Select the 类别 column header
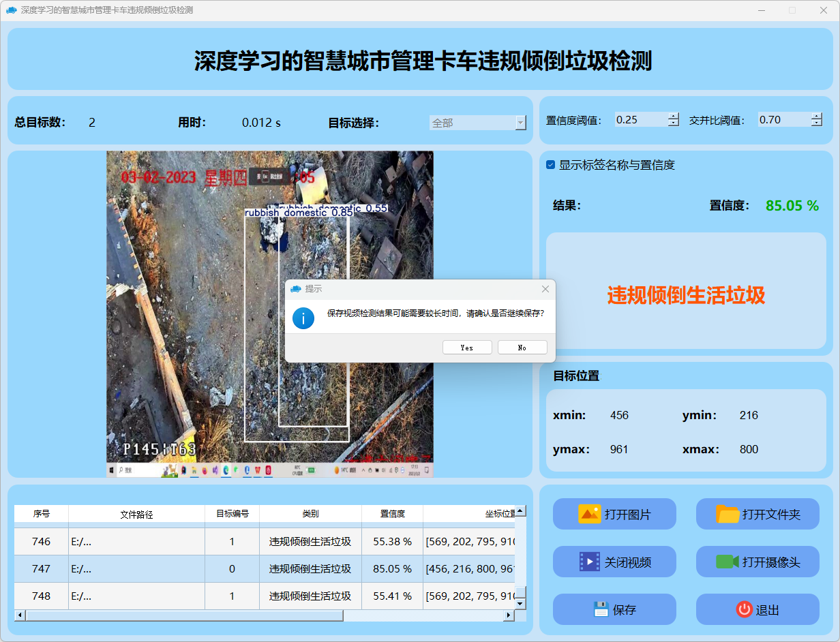840x642 pixels. [310, 514]
